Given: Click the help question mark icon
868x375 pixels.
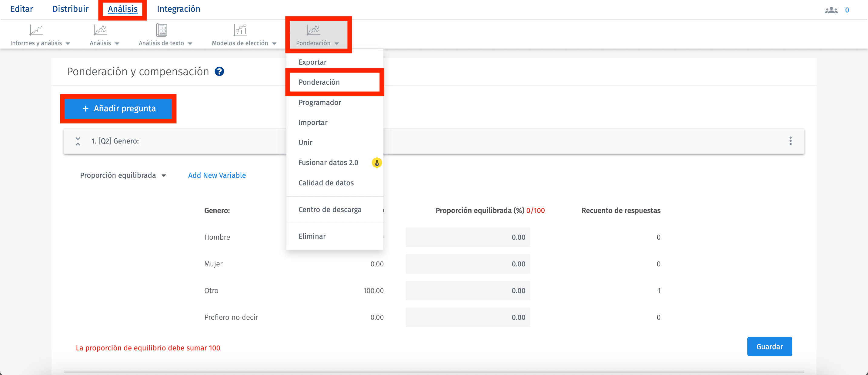Looking at the screenshot, I should [219, 72].
